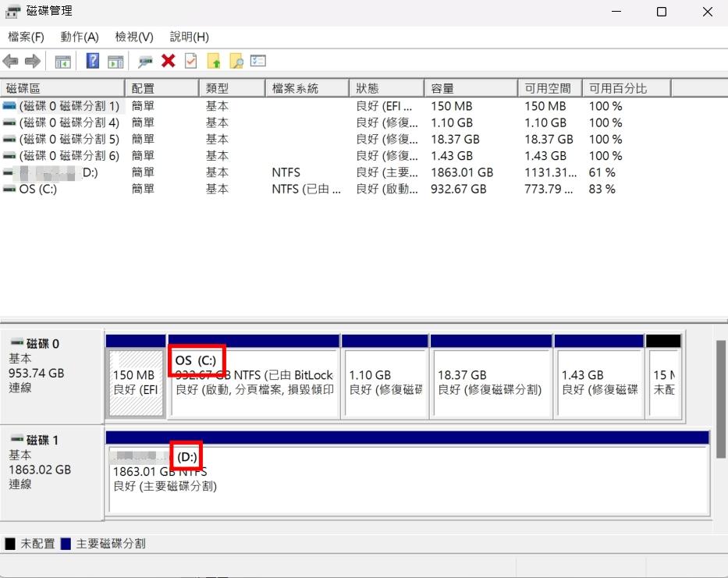Click the Properties checkmark document icon
This screenshot has height=578, width=728.
click(190, 61)
